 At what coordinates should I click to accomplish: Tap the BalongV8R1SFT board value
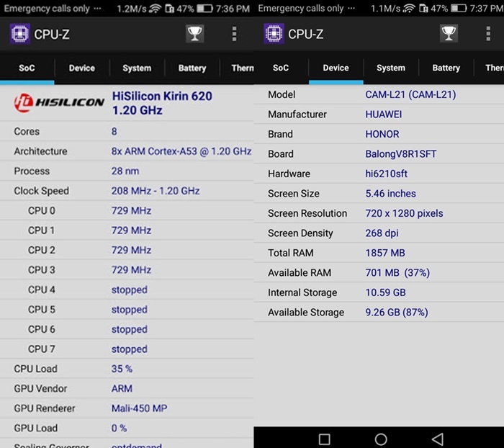tap(401, 154)
